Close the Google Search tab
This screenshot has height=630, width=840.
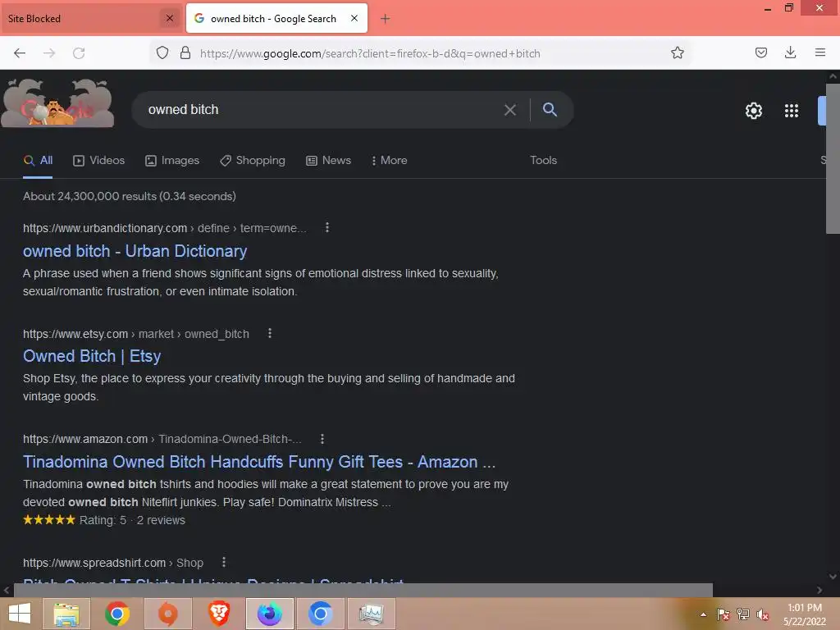[354, 18]
